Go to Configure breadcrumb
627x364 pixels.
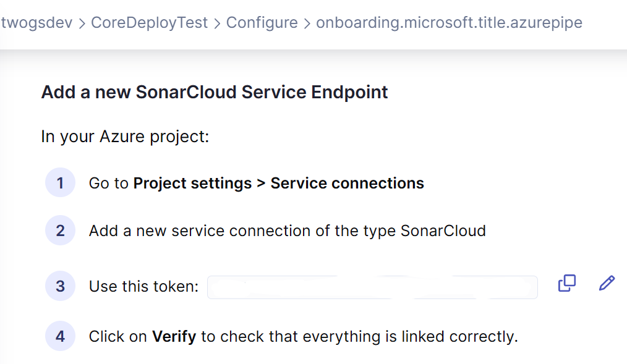click(262, 23)
